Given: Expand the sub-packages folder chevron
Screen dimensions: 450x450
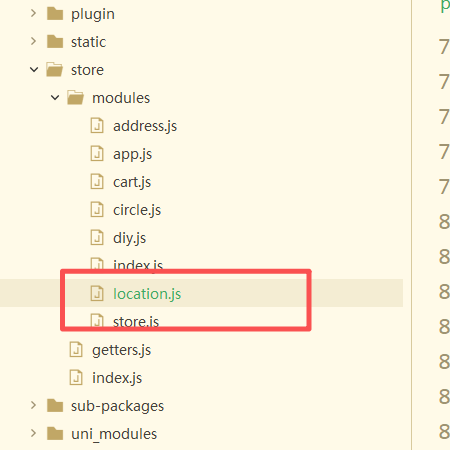Looking at the screenshot, I should 33,406.
